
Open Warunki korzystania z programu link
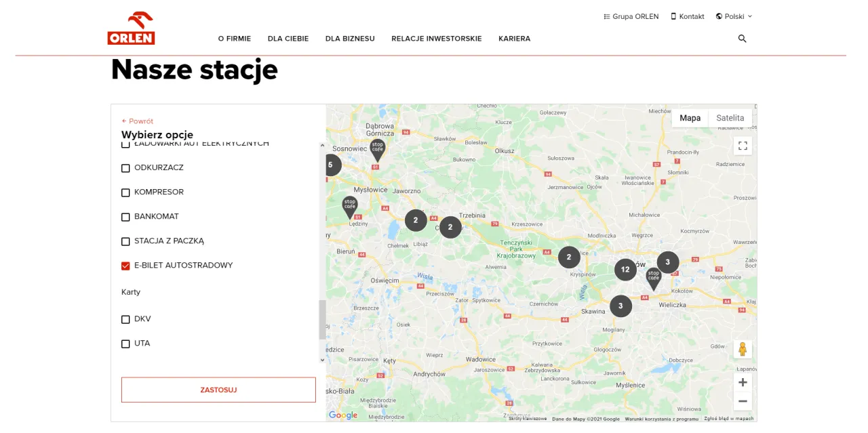[x=661, y=419]
